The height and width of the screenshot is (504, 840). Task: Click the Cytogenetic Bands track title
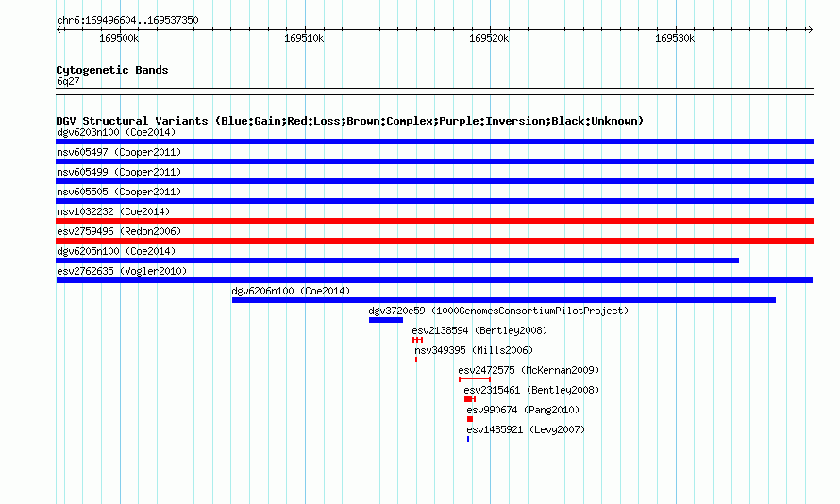click(112, 70)
